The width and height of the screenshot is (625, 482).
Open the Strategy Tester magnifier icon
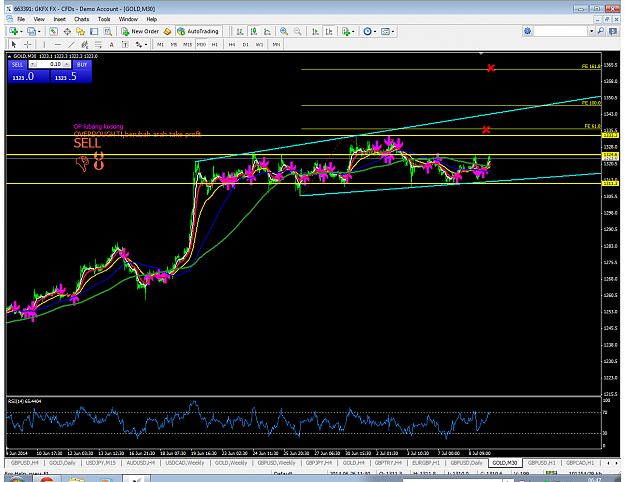coord(108,31)
